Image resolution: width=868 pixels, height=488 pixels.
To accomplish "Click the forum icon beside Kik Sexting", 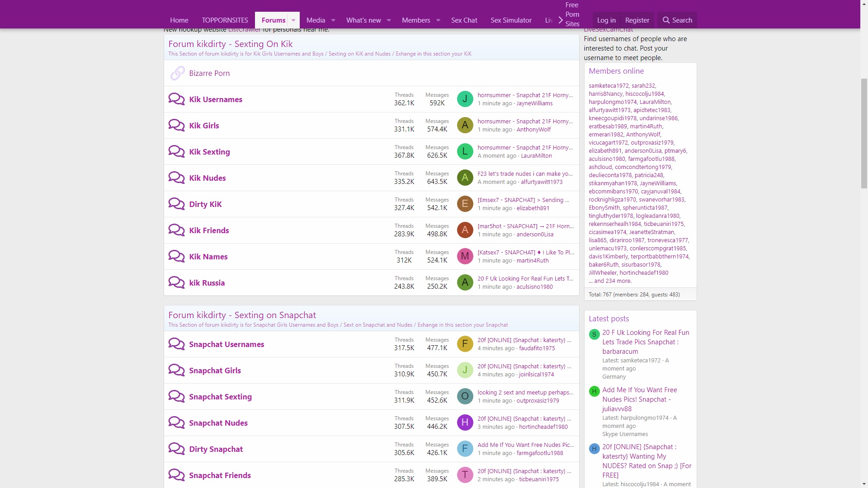I will (x=176, y=151).
